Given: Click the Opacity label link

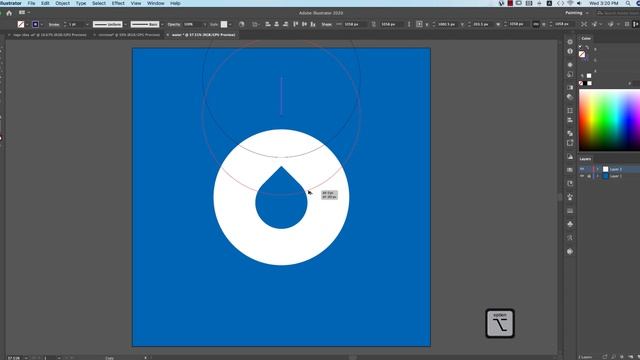Looking at the screenshot, I should click(173, 24).
